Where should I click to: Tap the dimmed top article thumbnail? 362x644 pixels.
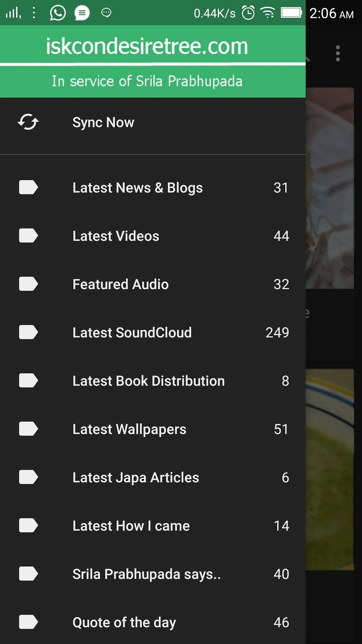coord(330,188)
